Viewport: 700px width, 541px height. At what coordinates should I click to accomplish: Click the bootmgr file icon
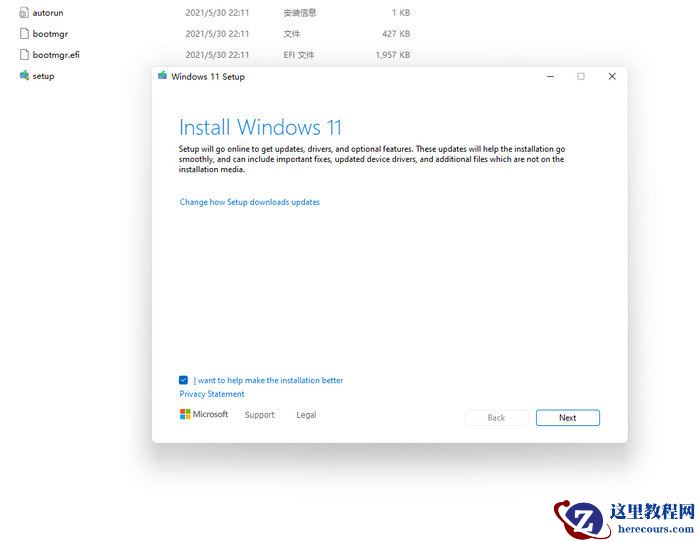coord(24,33)
